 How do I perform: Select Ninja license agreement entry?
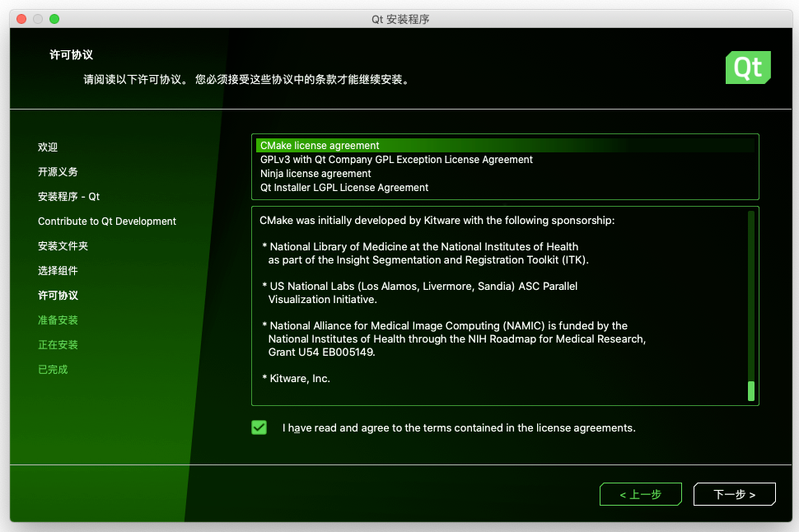pos(505,173)
